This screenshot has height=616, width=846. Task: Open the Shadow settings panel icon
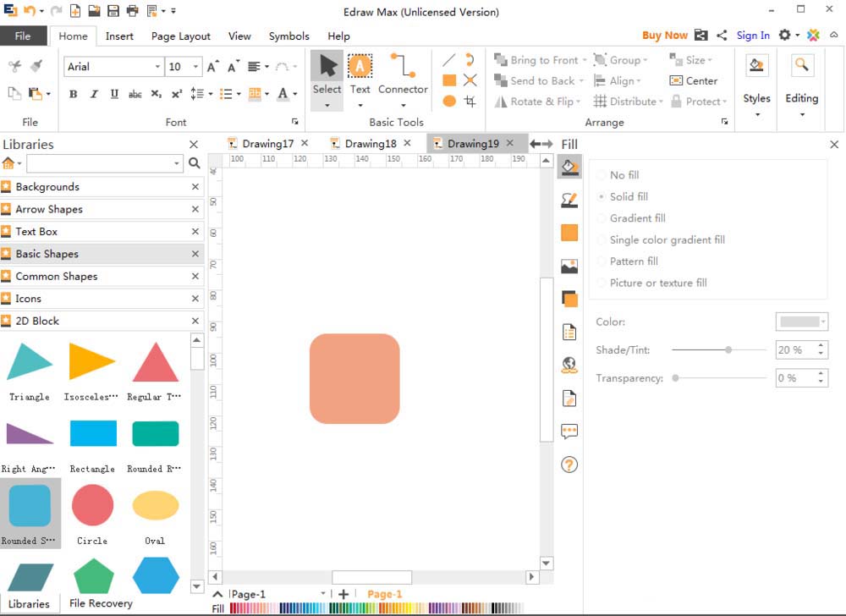click(569, 299)
